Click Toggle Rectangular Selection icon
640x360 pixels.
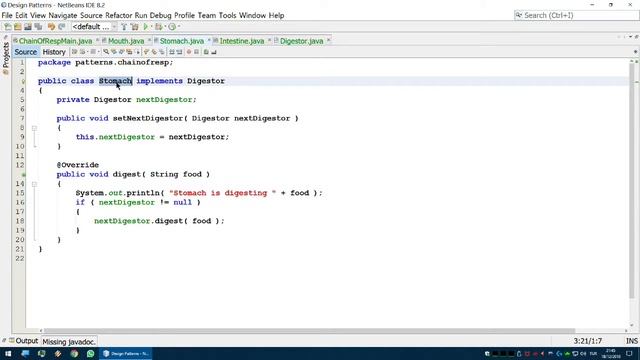tap(137, 52)
